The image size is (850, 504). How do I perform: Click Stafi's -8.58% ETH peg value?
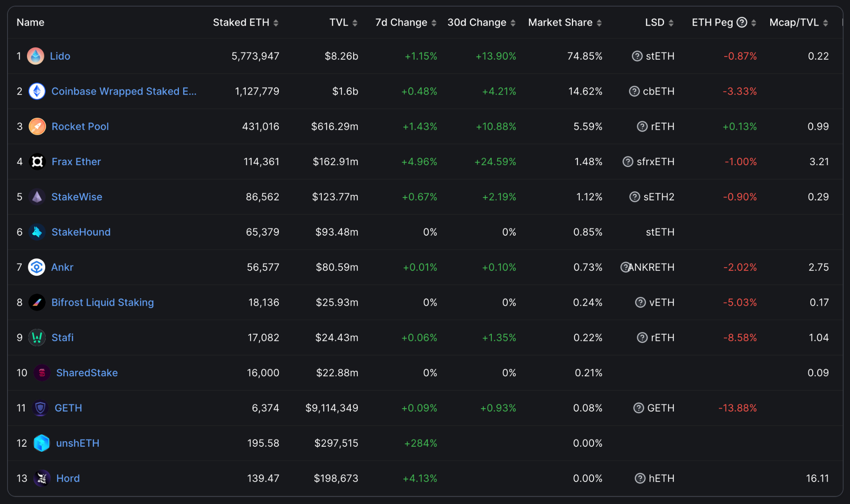740,338
